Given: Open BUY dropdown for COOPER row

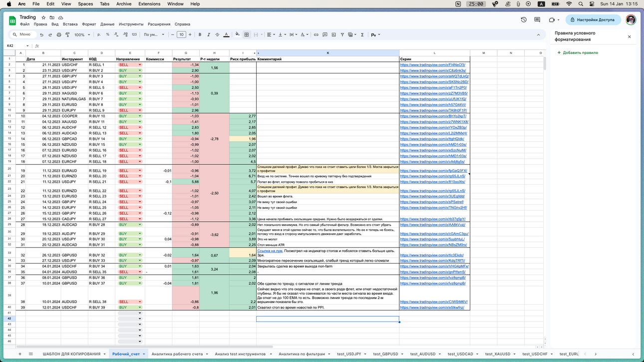Looking at the screenshot, I should (x=140, y=116).
